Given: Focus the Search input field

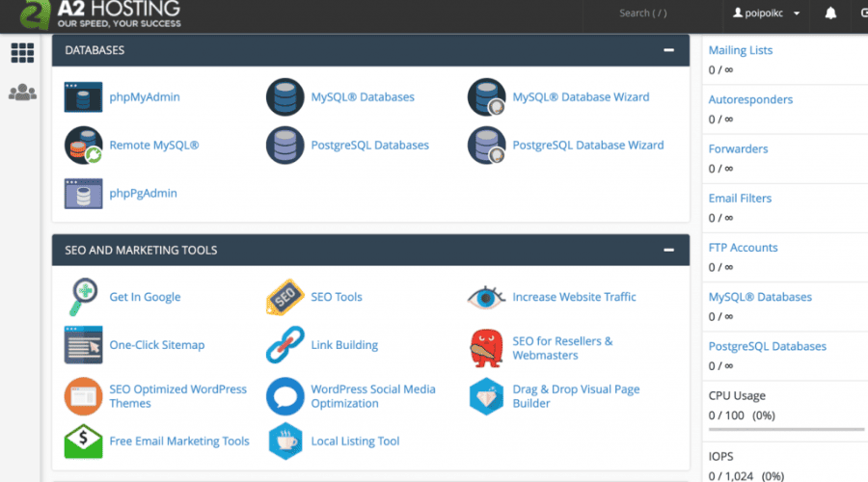Looking at the screenshot, I should 656,13.
